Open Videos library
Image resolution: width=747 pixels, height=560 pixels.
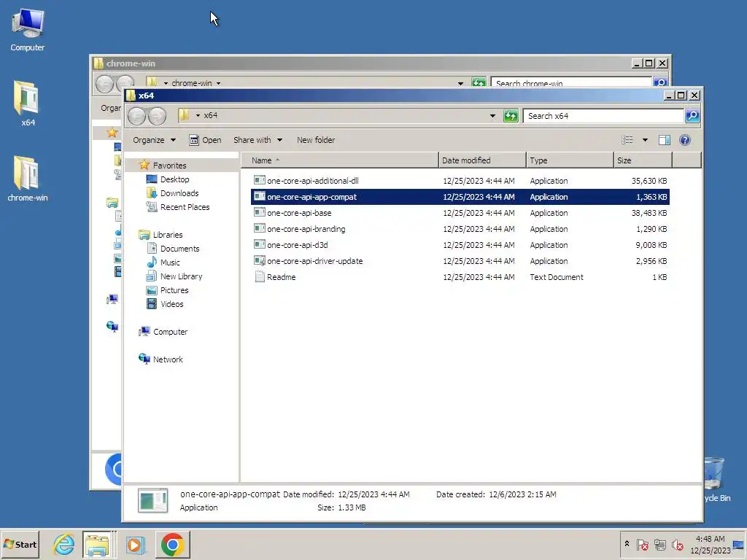(x=171, y=303)
